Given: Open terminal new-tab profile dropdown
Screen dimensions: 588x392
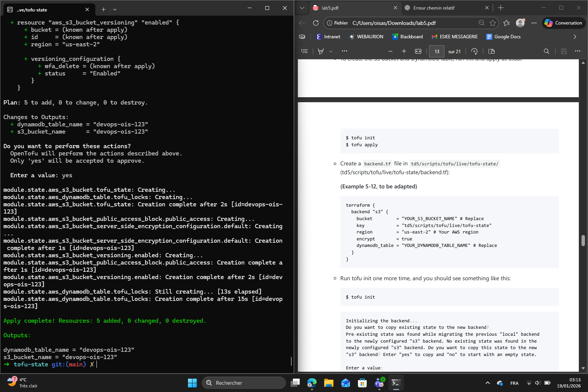Looking at the screenshot, I should point(115,9).
